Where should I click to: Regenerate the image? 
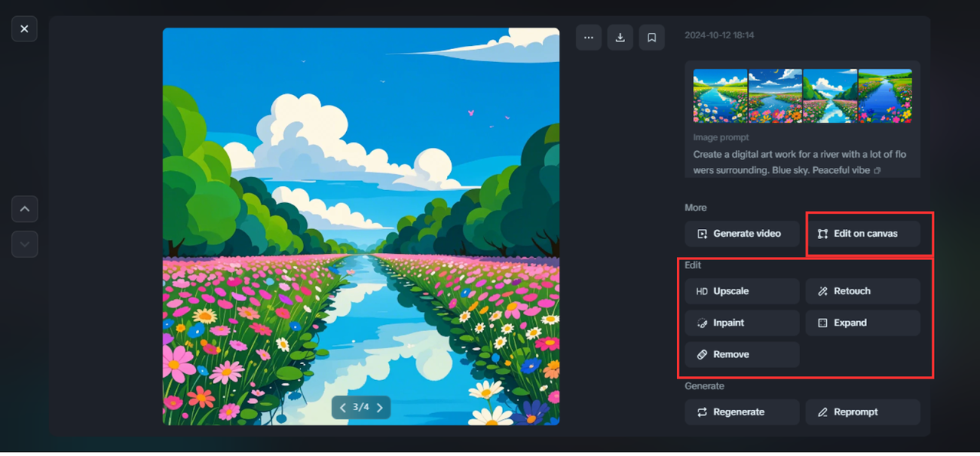(741, 412)
